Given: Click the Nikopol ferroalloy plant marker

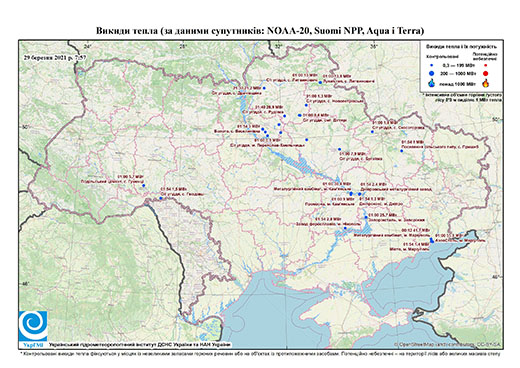Looking at the screenshot, I should point(345,228).
